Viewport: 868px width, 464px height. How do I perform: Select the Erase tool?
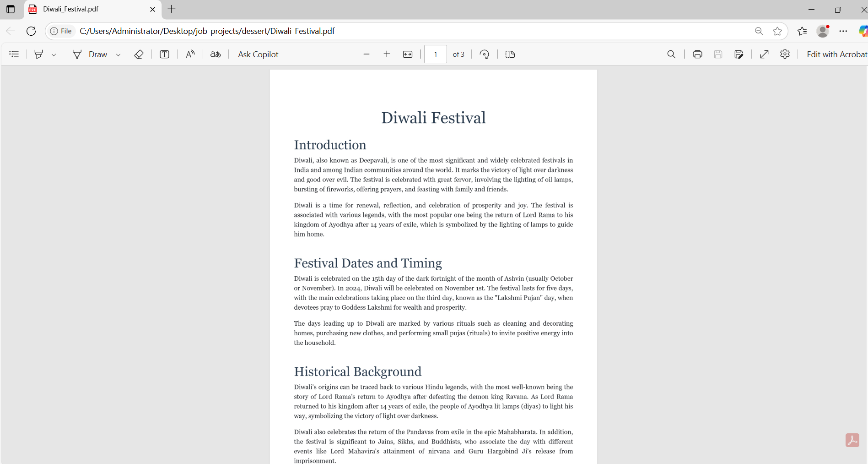click(139, 54)
